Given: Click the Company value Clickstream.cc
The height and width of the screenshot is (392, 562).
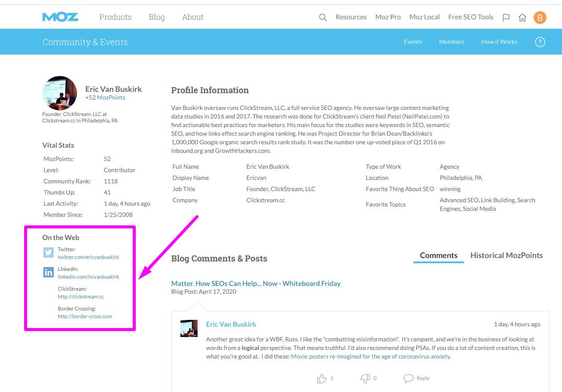Looking at the screenshot, I should click(266, 200).
